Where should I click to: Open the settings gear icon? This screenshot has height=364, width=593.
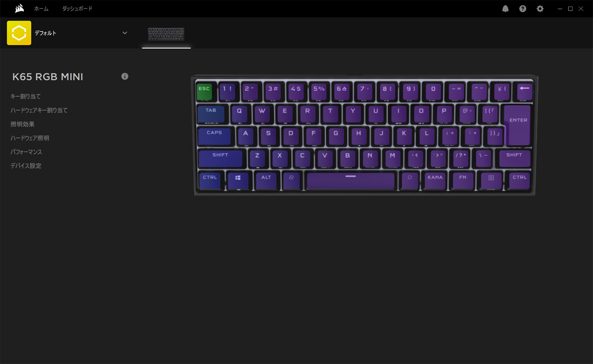[x=540, y=9]
